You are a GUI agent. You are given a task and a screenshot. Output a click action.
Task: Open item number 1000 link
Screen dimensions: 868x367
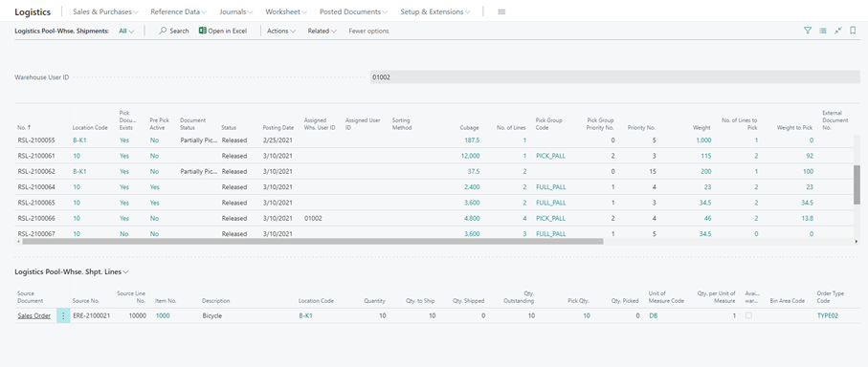(x=162, y=315)
